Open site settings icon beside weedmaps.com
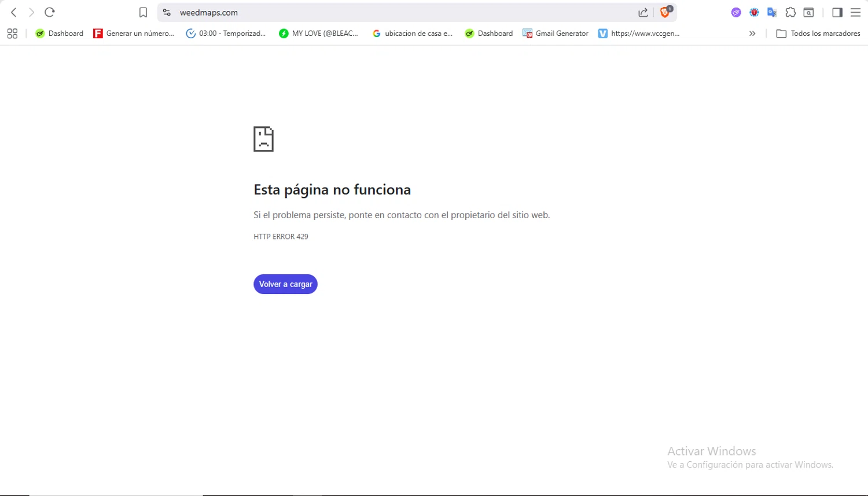Viewport: 868px width, 496px height. pyautogui.click(x=167, y=12)
